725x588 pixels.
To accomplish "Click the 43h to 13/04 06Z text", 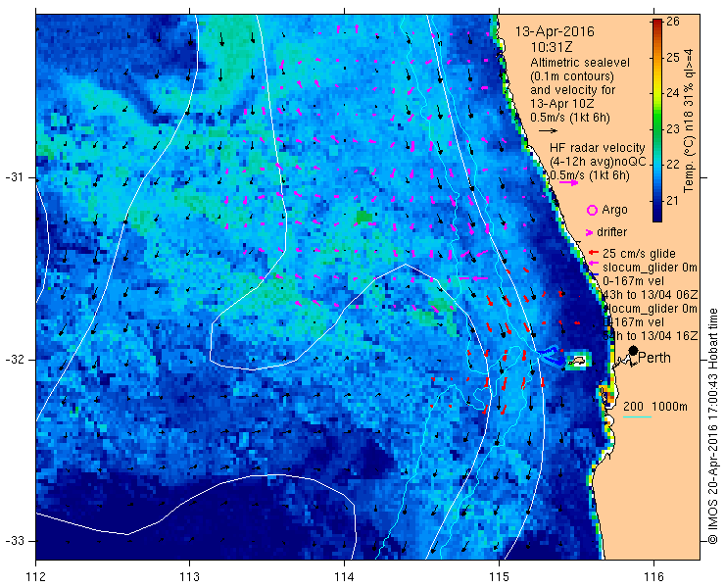I will (651, 295).
